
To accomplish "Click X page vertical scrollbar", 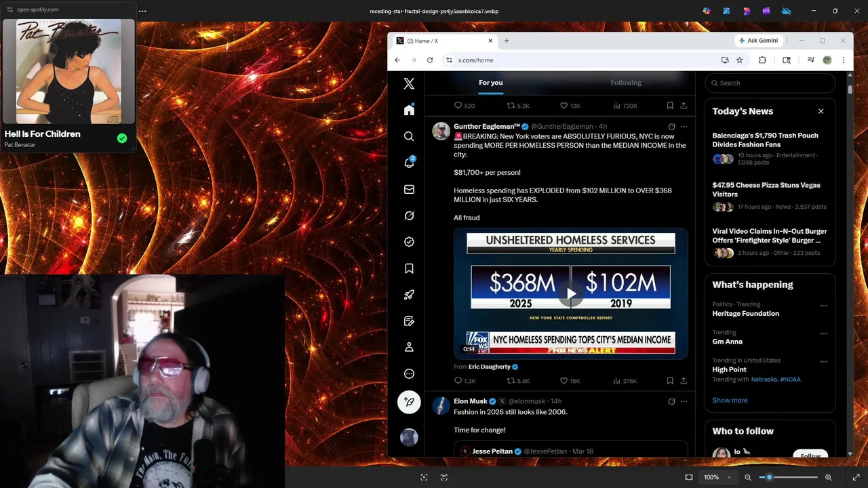I will [x=850, y=89].
